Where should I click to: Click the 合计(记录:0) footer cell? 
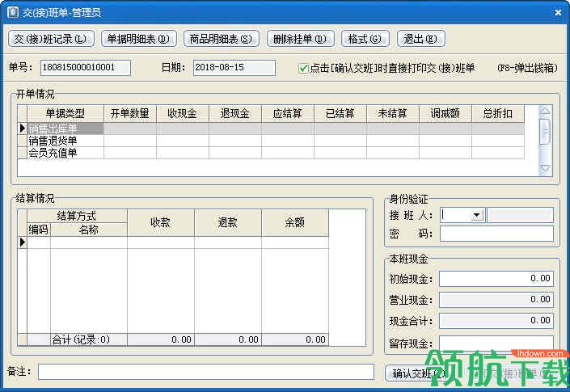pyautogui.click(x=89, y=339)
